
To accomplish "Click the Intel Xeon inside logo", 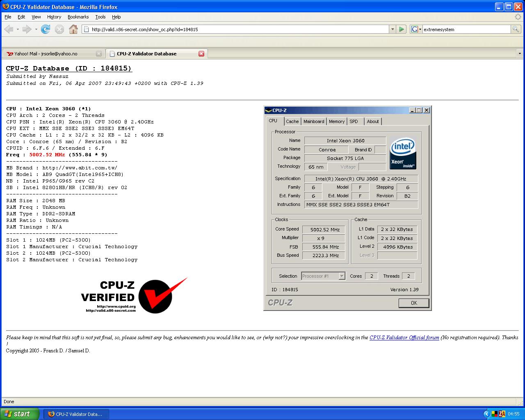I will coord(403,153).
